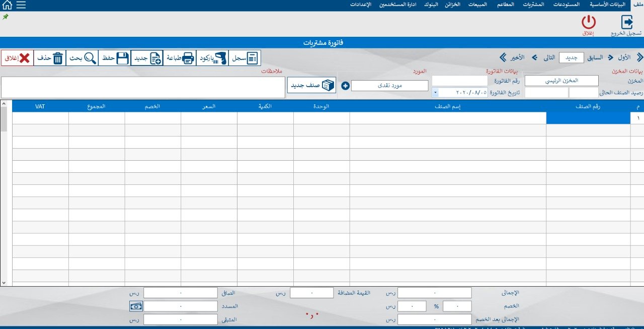Click the طباعة print button
Viewport: 644px width, 329px height.
[x=180, y=58]
